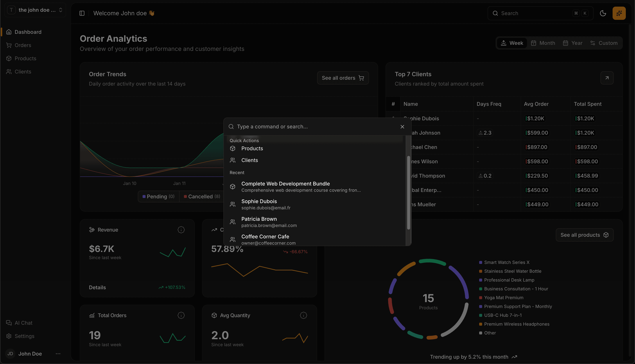Collapse the sidebar using the panel icon
635x364 pixels.
coord(82,13)
